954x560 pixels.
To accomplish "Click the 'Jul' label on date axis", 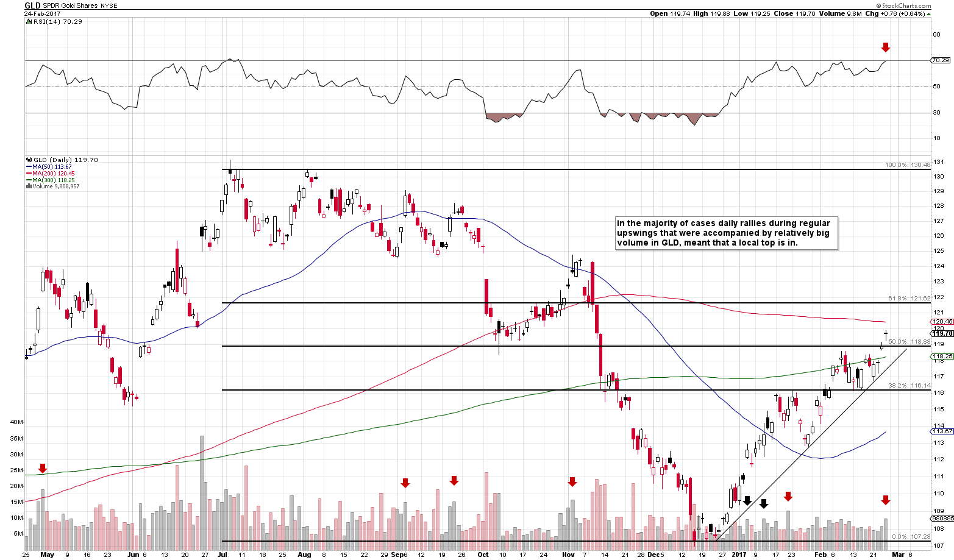I will [x=222, y=555].
